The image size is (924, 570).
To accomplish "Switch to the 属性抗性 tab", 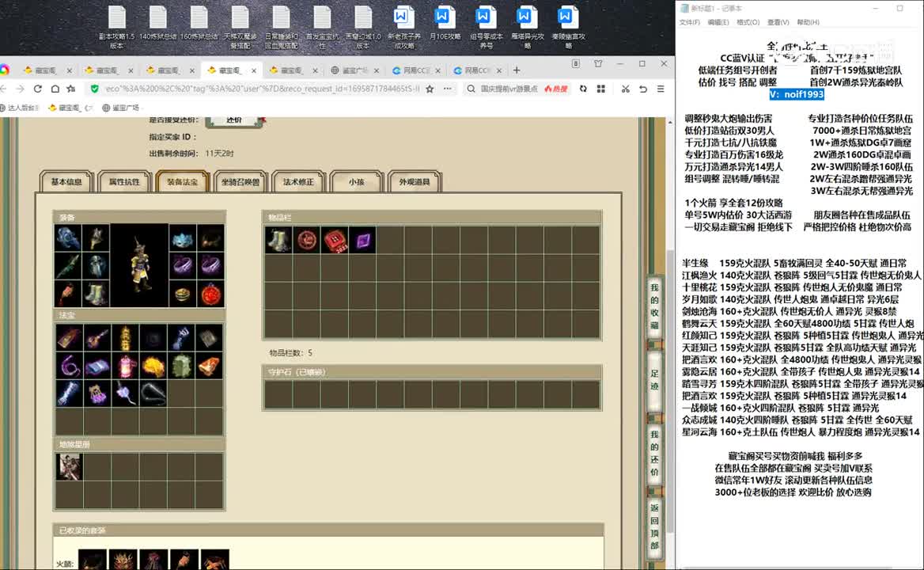I will [124, 181].
